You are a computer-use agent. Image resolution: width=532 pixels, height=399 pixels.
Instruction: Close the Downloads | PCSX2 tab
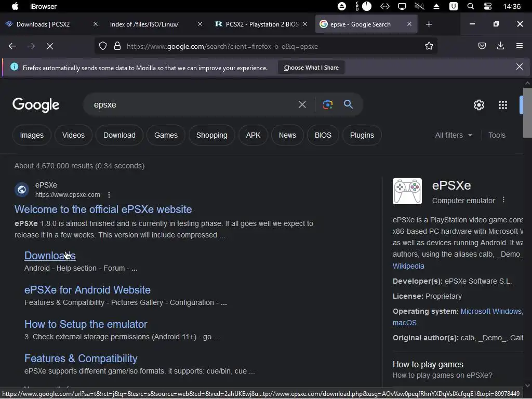(96, 24)
